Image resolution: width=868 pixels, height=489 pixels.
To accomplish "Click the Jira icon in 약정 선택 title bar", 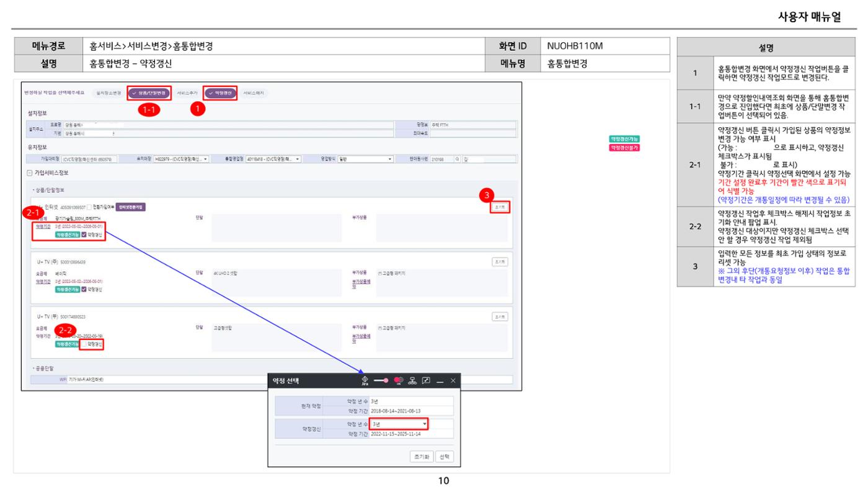I will click(x=365, y=380).
